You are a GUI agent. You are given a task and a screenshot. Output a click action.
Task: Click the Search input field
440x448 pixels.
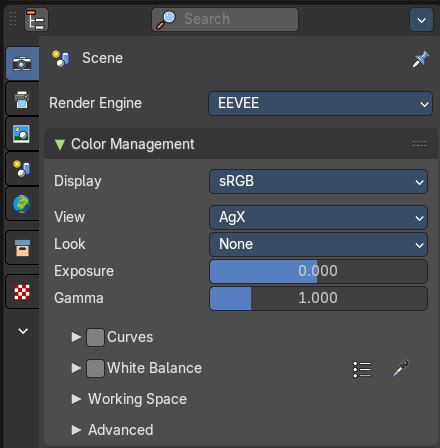(225, 20)
